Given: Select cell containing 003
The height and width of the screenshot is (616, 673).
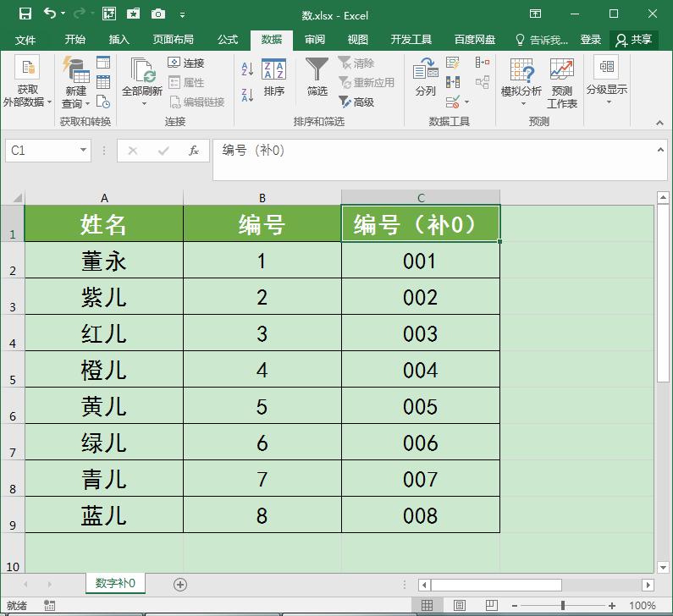Looking at the screenshot, I should pyautogui.click(x=421, y=333).
